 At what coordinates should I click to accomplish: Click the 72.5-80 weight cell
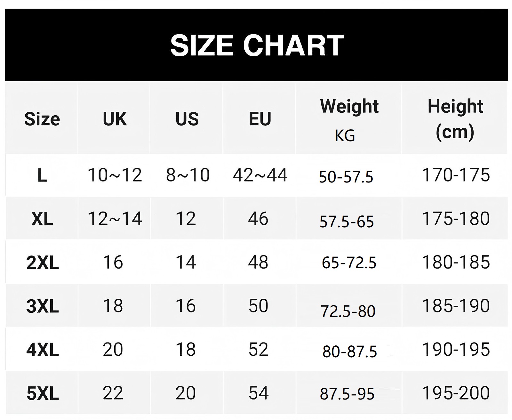(x=348, y=311)
